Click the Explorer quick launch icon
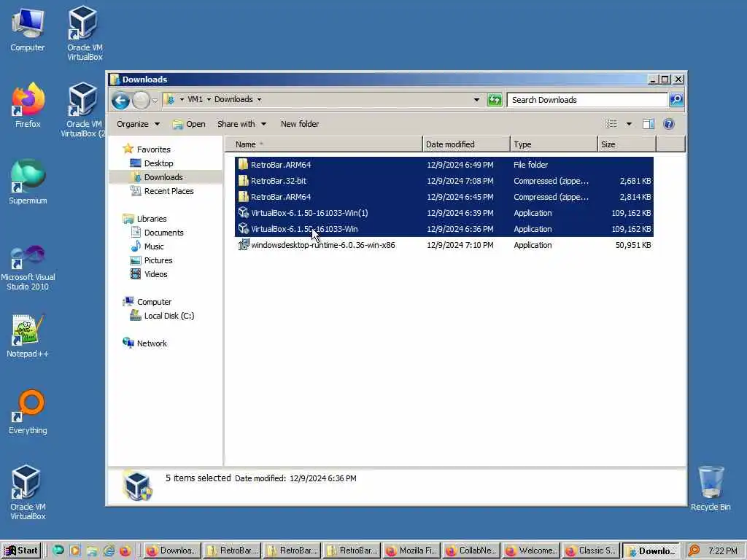The image size is (747, 560). 93,551
